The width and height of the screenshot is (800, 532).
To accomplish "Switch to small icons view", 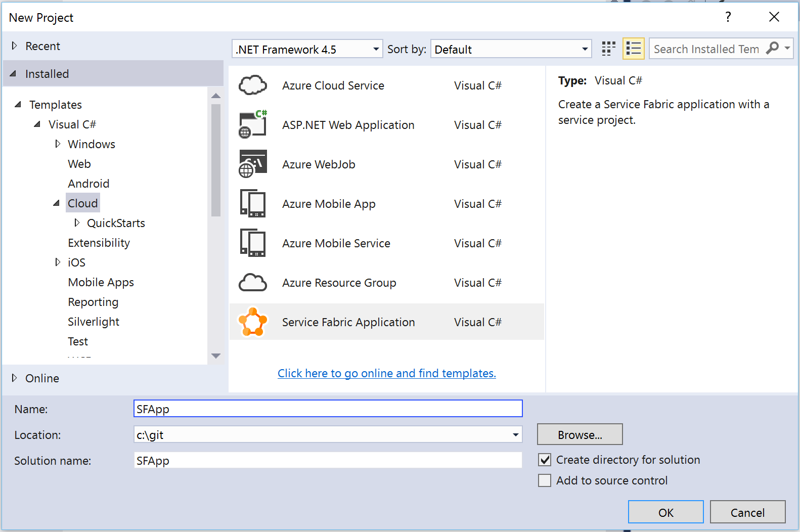I will (608, 49).
